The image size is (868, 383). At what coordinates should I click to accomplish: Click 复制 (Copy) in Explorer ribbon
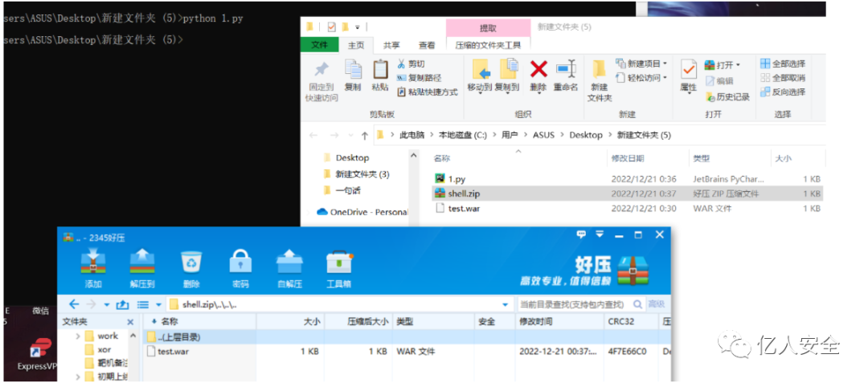[x=353, y=75]
